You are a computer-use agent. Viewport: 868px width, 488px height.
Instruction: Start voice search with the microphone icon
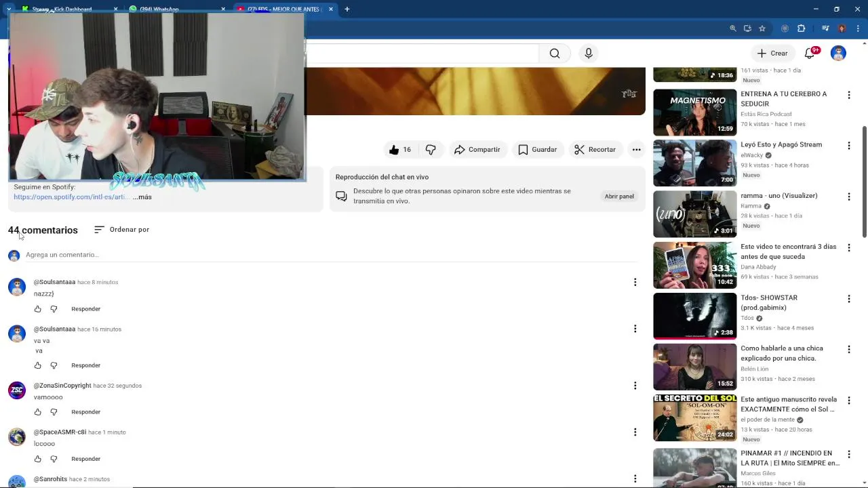click(x=589, y=54)
